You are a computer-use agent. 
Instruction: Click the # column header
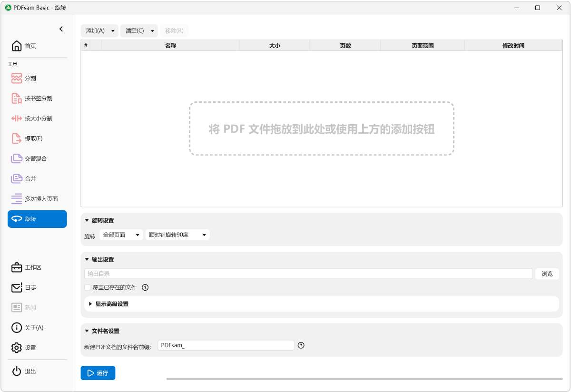tap(86, 46)
